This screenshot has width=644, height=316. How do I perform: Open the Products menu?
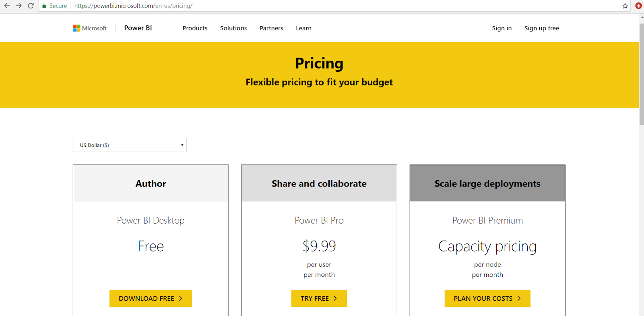[195, 28]
